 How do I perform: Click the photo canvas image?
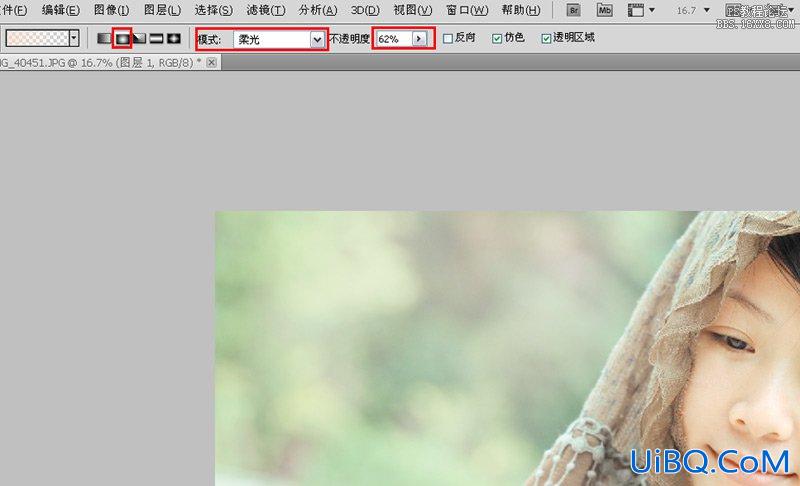507,348
